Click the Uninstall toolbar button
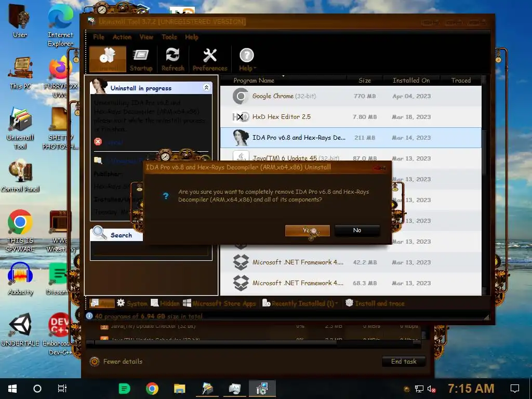This screenshot has width=532, height=399. 108,59
